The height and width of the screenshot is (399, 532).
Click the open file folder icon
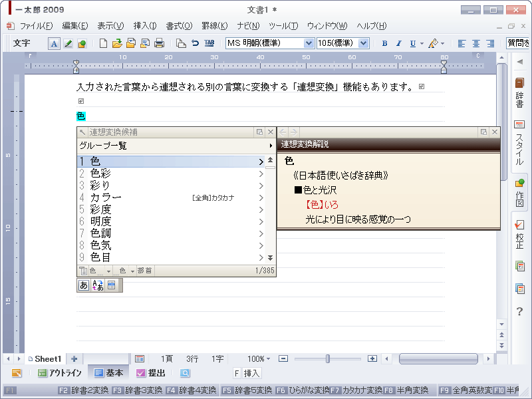pyautogui.click(x=117, y=43)
